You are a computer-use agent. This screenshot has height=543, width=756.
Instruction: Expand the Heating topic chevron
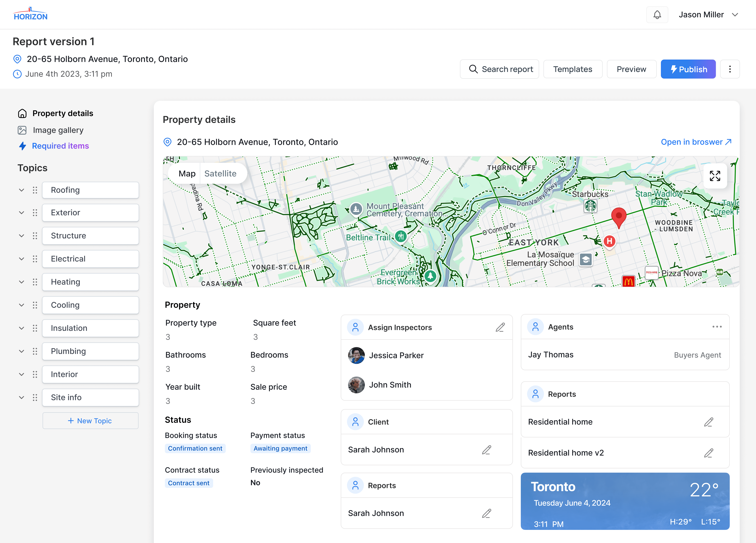coord(22,282)
